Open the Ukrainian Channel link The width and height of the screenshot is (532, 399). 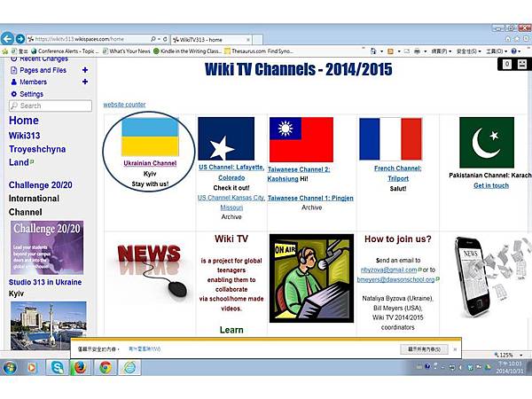150,163
